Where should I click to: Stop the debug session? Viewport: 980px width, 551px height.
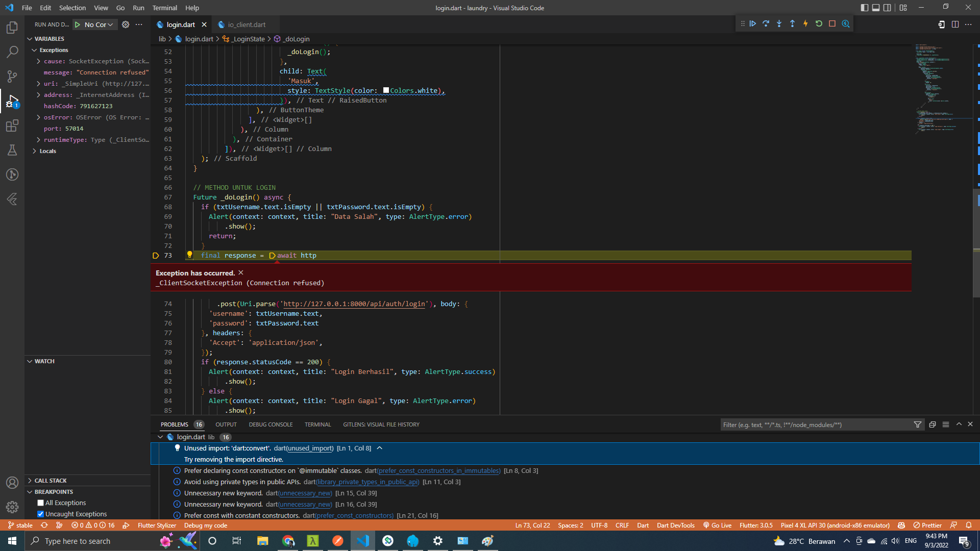click(832, 24)
